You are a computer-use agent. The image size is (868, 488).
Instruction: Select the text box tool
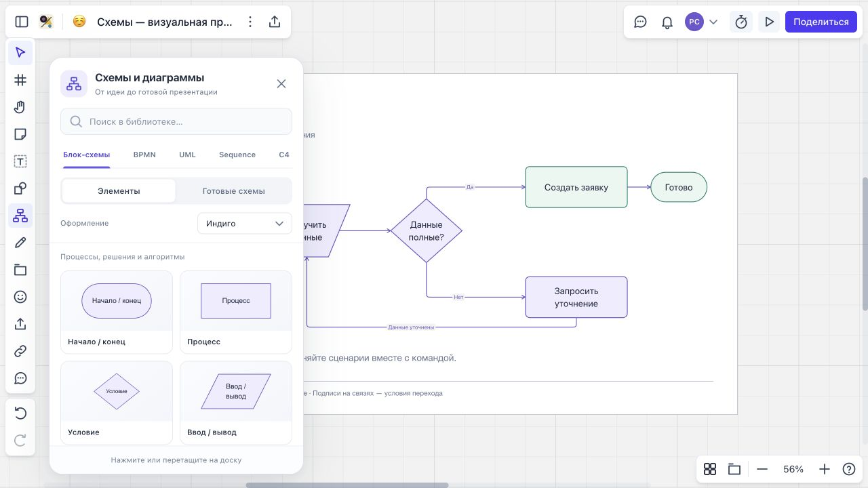[x=20, y=161]
